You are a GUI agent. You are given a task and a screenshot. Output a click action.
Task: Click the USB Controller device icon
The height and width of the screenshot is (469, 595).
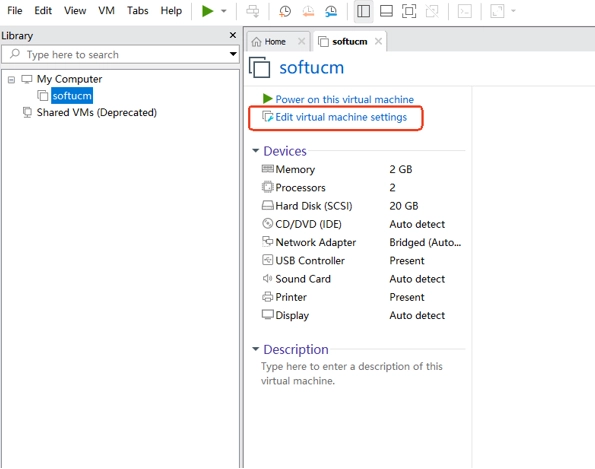point(268,260)
